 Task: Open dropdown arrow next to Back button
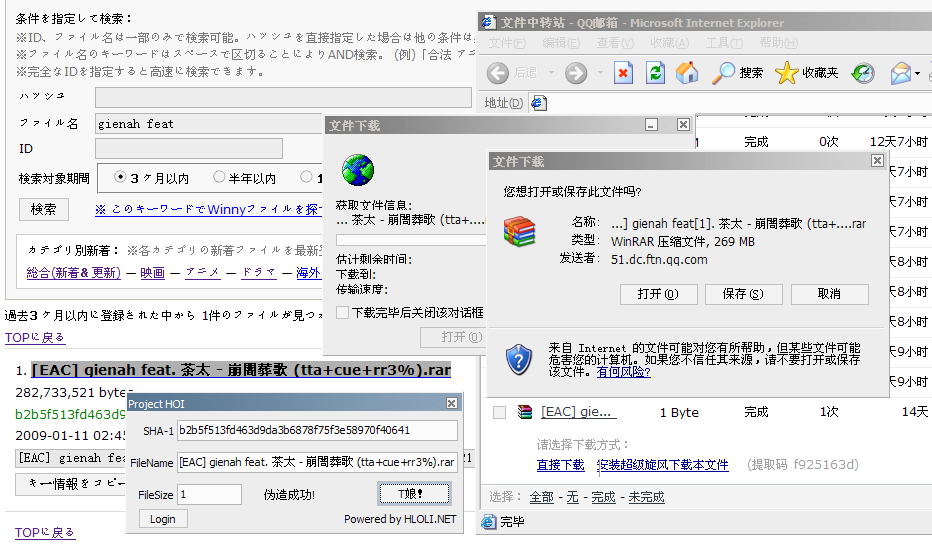pyautogui.click(x=551, y=73)
